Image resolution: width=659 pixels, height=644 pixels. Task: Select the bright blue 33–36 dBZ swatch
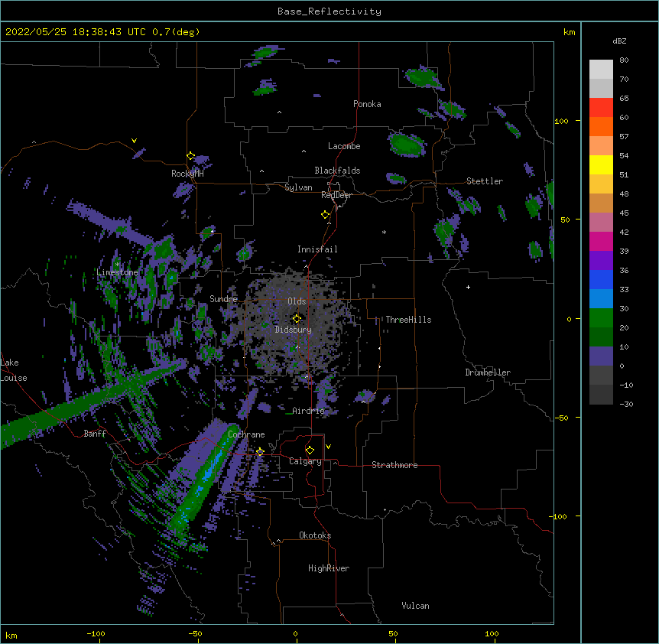coord(601,279)
